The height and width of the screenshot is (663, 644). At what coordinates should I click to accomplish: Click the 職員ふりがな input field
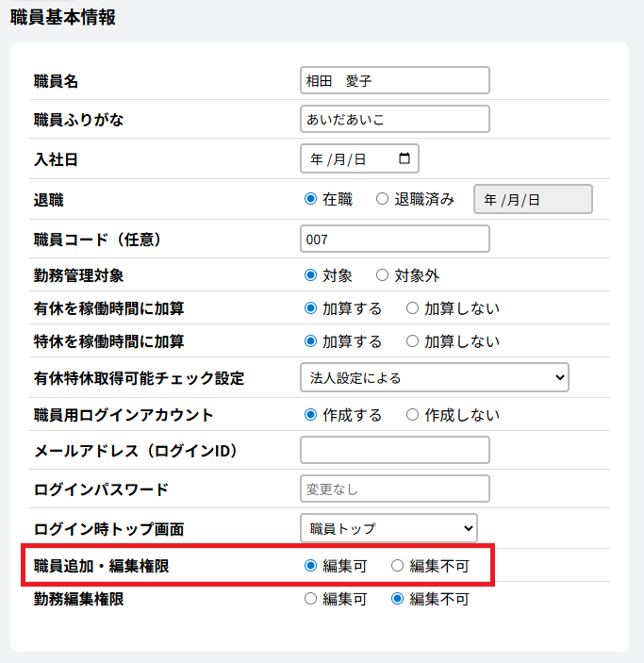pos(394,120)
